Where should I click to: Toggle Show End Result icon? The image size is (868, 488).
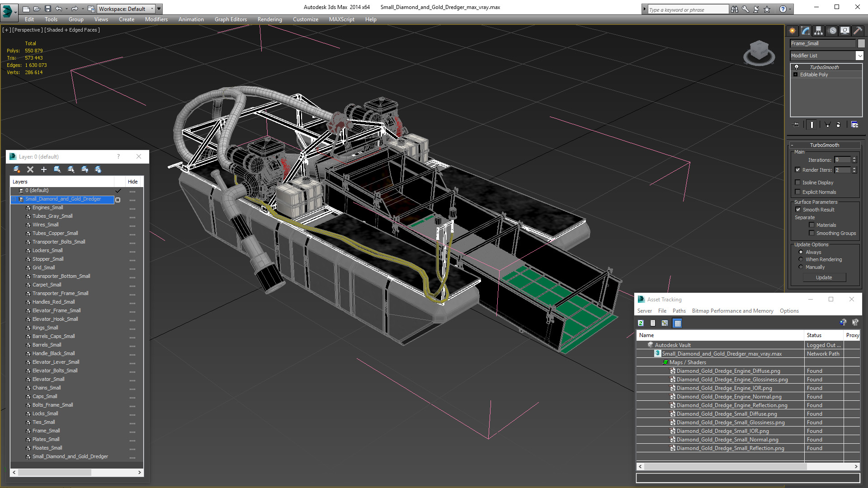click(x=812, y=125)
